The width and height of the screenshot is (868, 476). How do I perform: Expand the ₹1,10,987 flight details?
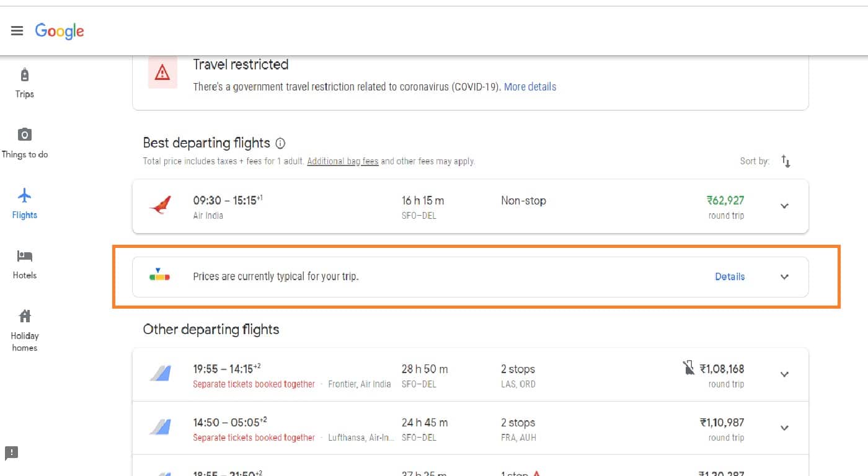coord(784,428)
